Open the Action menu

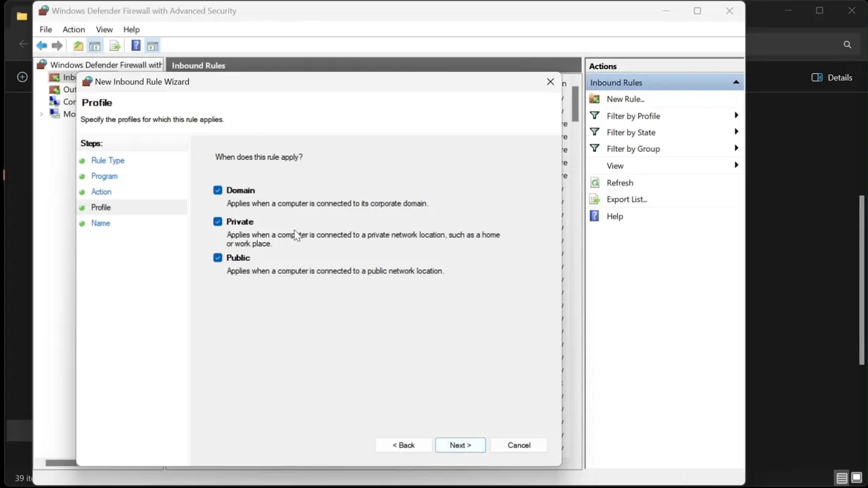74,30
